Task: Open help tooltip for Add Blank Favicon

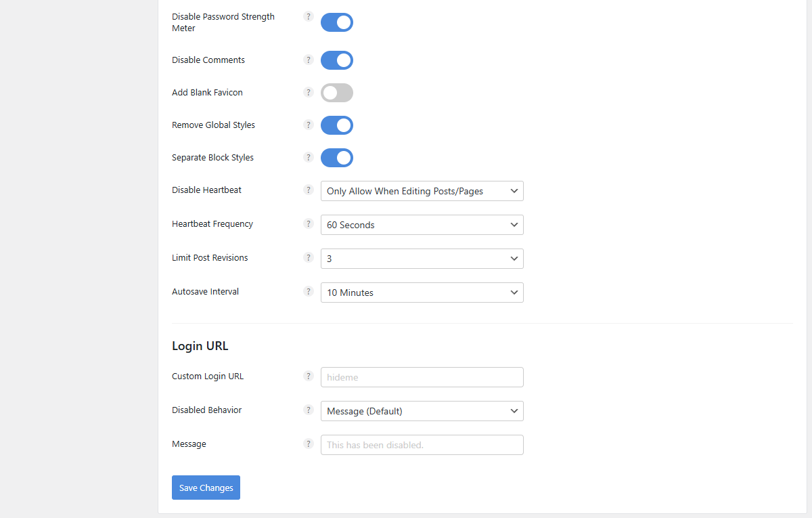Action: (309, 92)
